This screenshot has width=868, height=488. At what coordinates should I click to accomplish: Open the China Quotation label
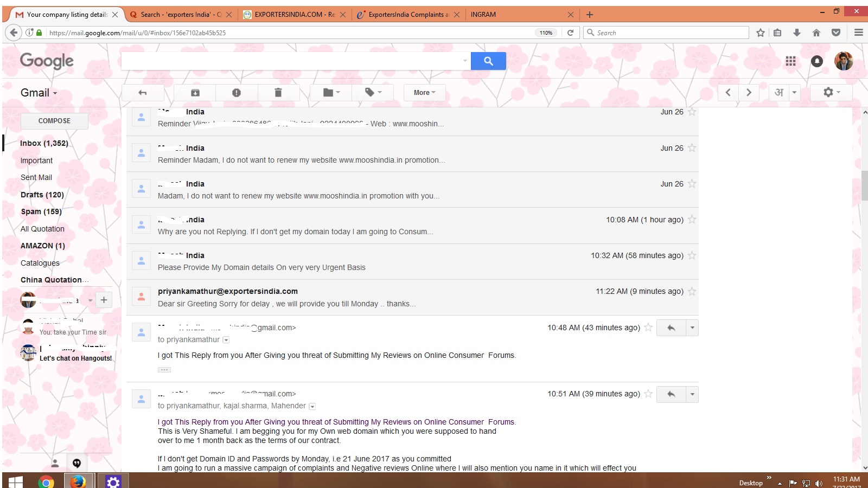(54, 280)
